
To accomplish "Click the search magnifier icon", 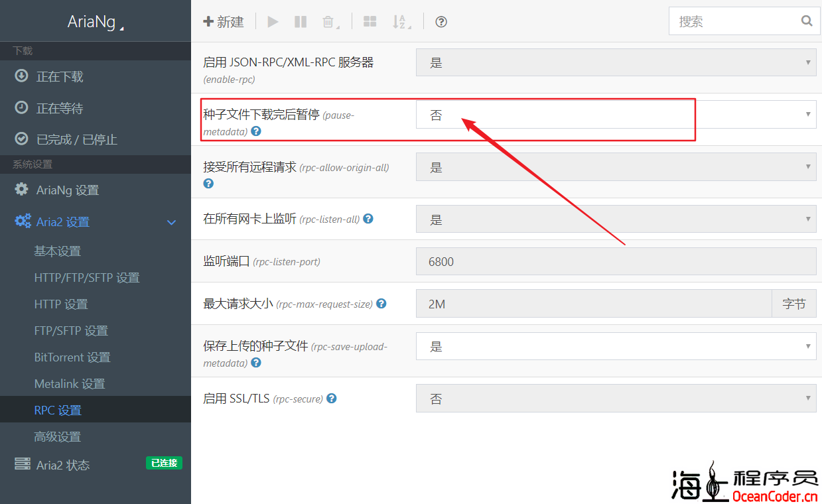I will click(807, 21).
